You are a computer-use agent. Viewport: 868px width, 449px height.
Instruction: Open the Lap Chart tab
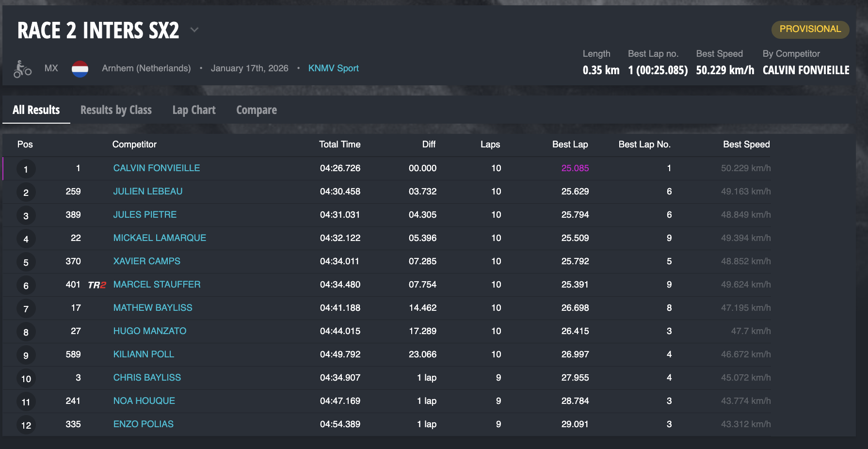click(194, 110)
